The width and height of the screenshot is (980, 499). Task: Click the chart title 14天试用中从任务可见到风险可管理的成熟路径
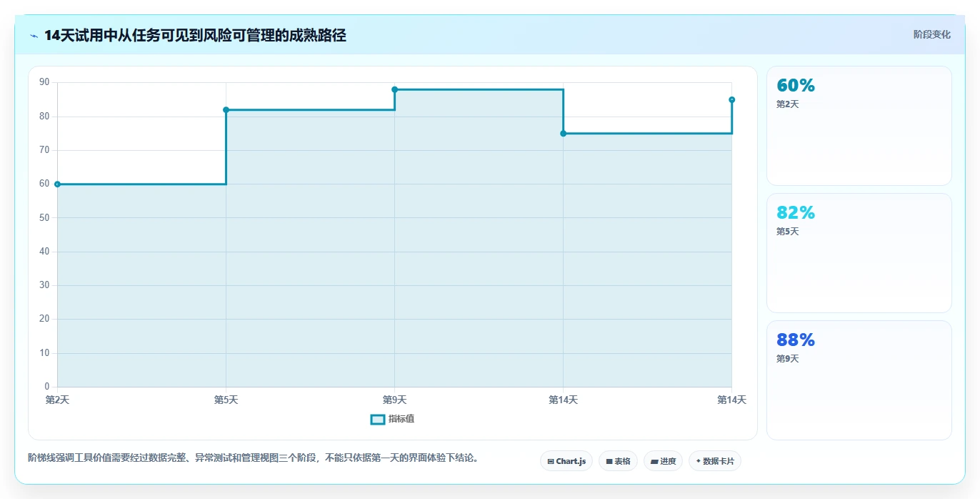coord(195,36)
